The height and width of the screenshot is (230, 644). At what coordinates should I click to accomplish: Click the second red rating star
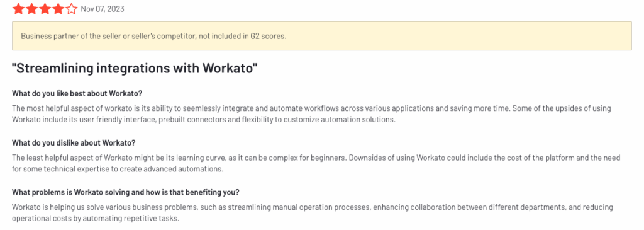(x=32, y=9)
